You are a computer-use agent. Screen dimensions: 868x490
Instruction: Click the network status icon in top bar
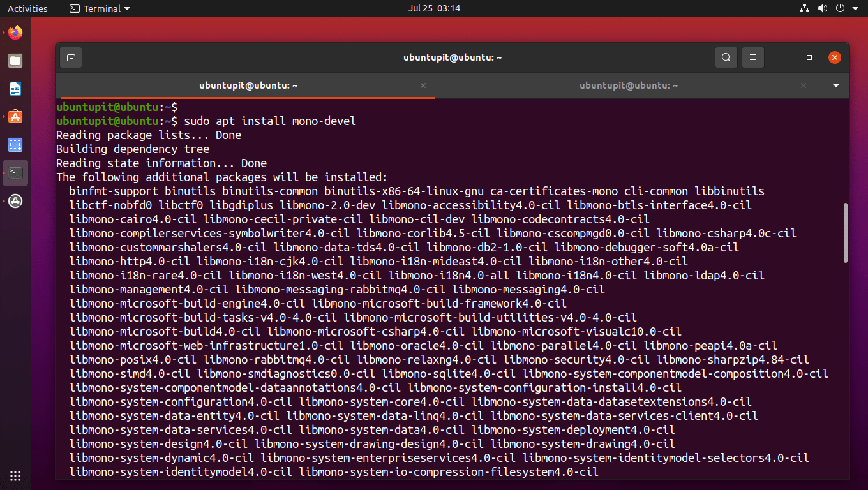click(804, 8)
